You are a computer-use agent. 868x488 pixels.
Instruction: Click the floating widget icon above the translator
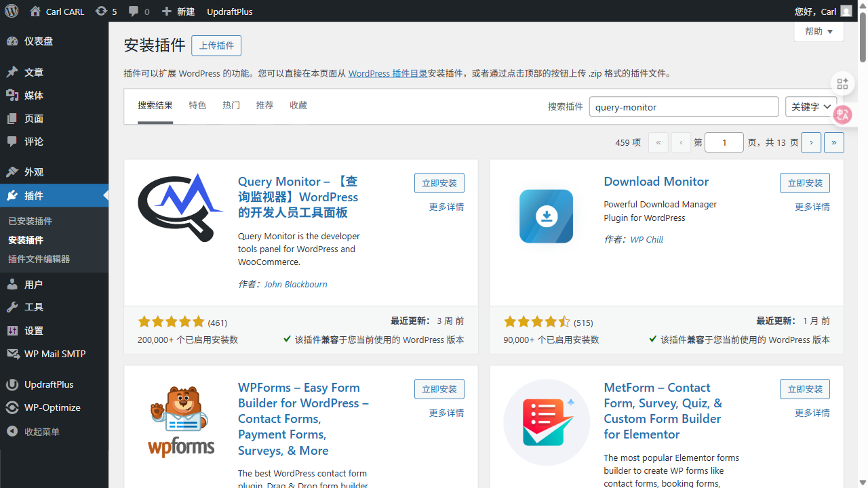842,83
